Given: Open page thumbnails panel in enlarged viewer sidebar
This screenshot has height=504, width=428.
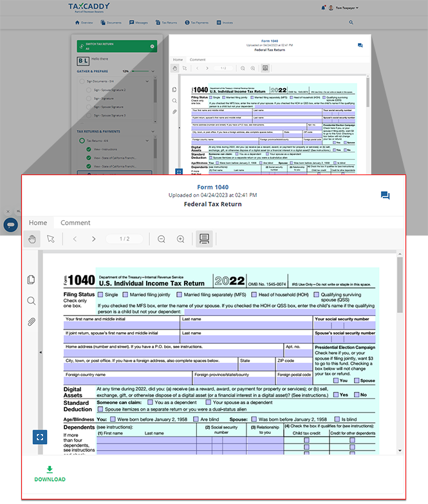Looking at the screenshot, I should point(31,279).
